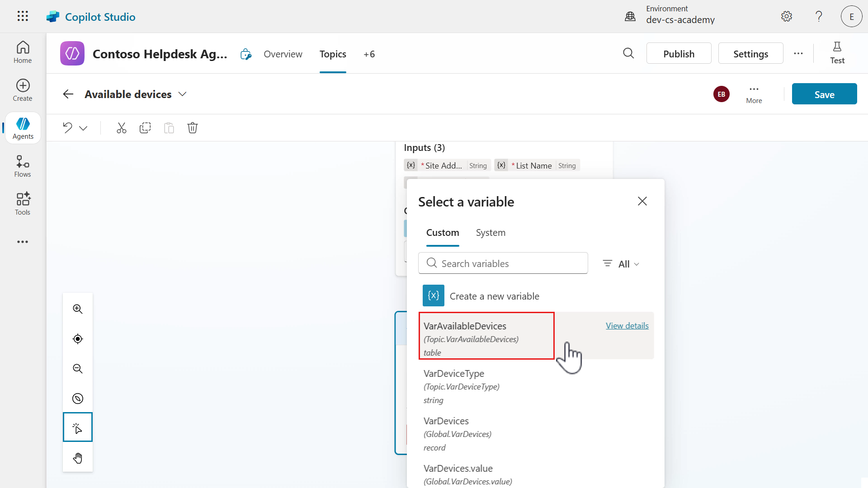Switch to the System variables tab
868x488 pixels.
(491, 233)
